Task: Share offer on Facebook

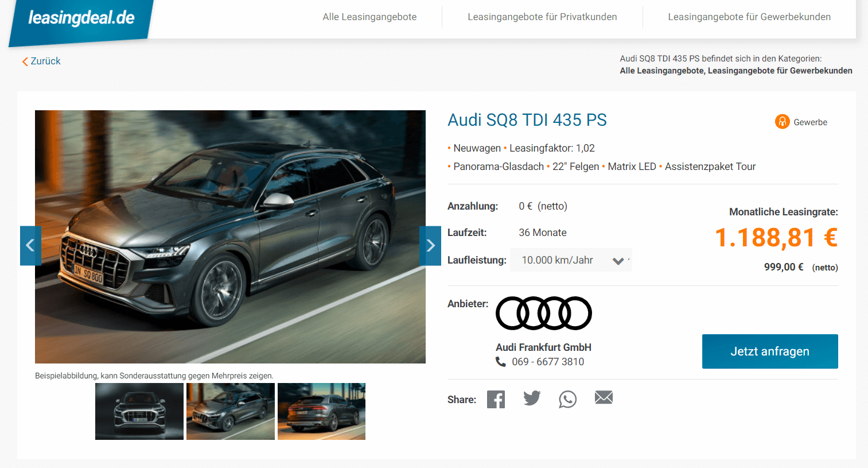Action: (496, 399)
